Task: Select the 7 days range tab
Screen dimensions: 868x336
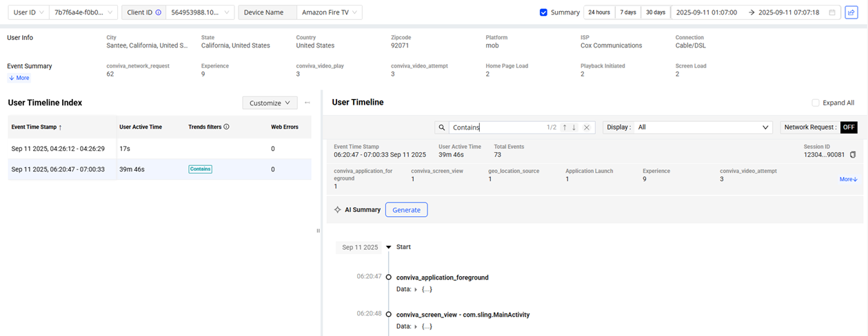Action: tap(627, 12)
